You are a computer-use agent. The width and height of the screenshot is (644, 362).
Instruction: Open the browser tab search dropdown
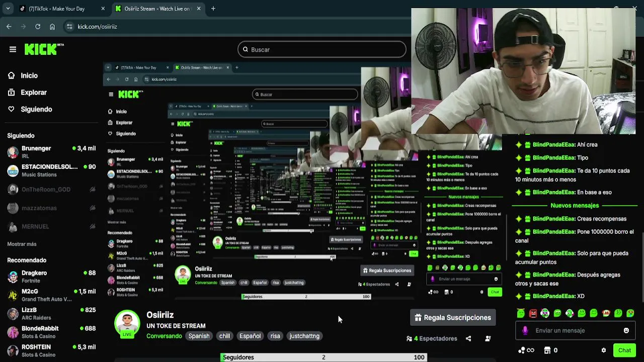pos(8,9)
